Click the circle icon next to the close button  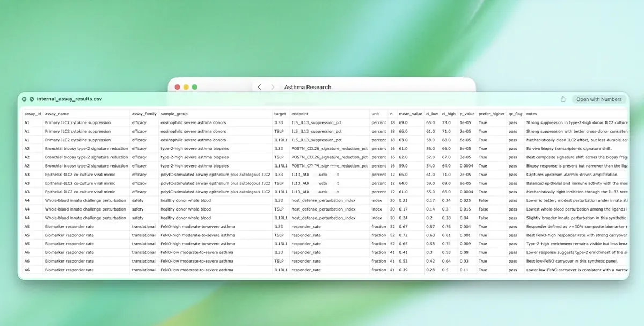point(32,99)
